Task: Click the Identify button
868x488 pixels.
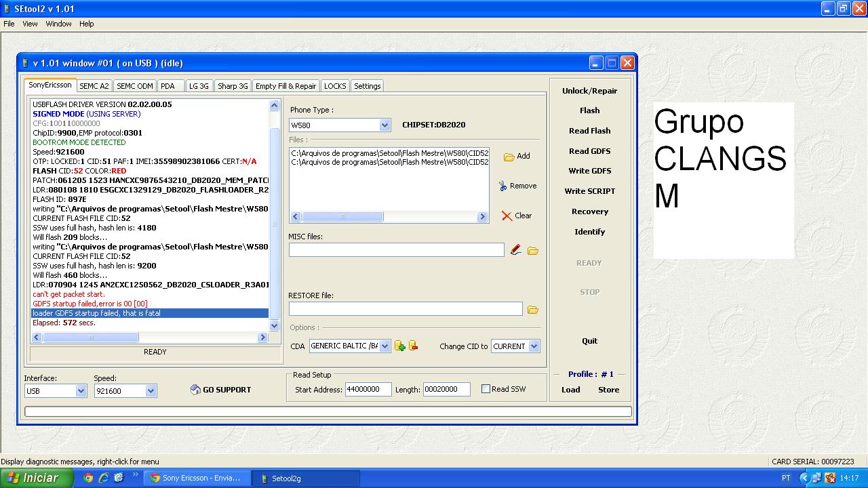Action: coord(589,232)
